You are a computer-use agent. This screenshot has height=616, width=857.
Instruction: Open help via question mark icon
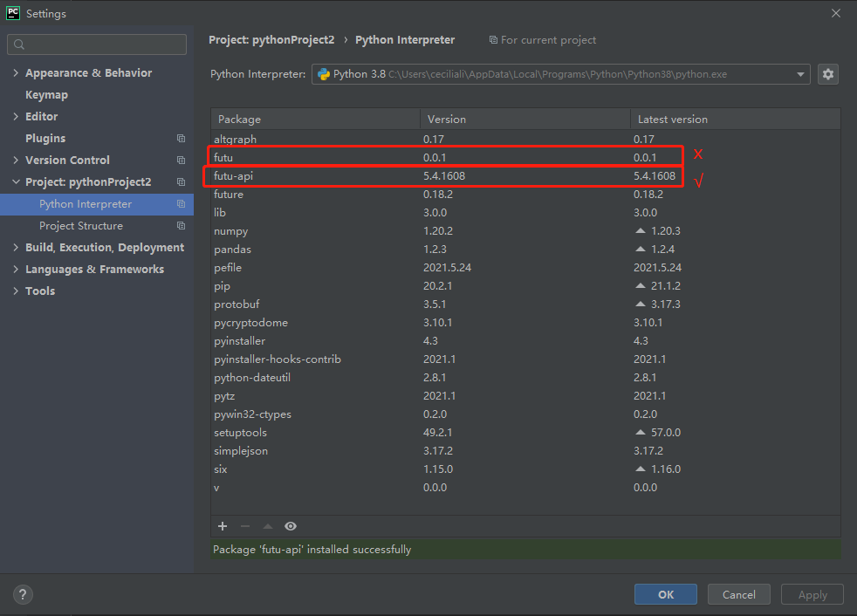24,595
